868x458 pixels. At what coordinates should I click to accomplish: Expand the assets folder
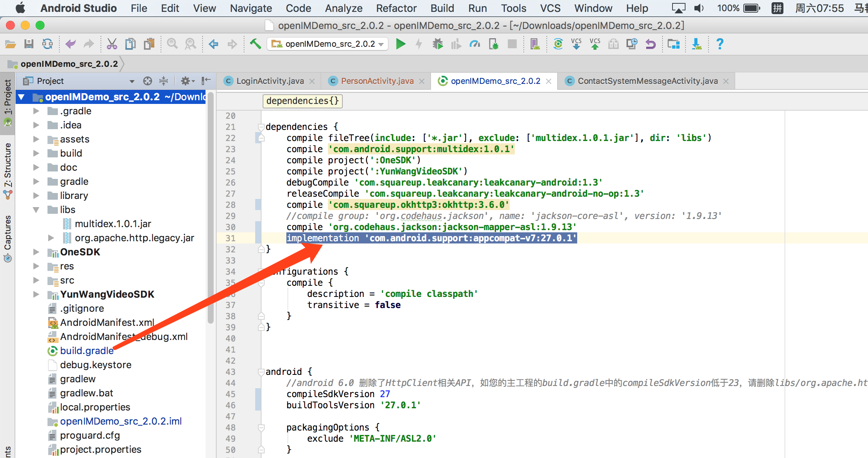coord(36,139)
